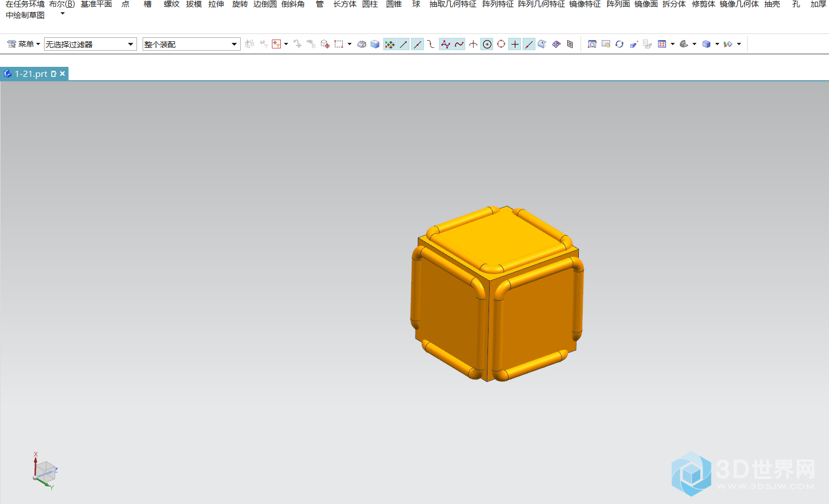Click the rectangle selection method icon

point(339,44)
